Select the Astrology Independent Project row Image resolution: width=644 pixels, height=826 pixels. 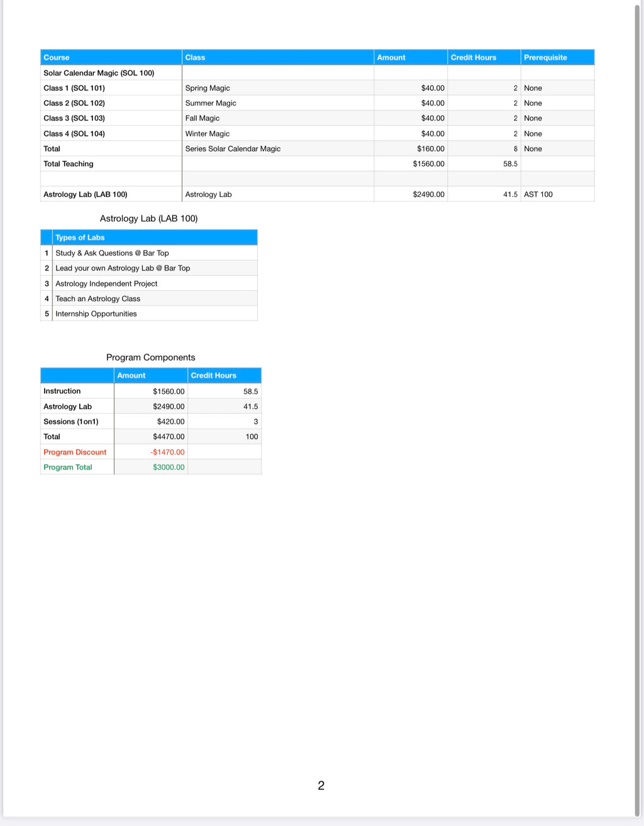106,284
